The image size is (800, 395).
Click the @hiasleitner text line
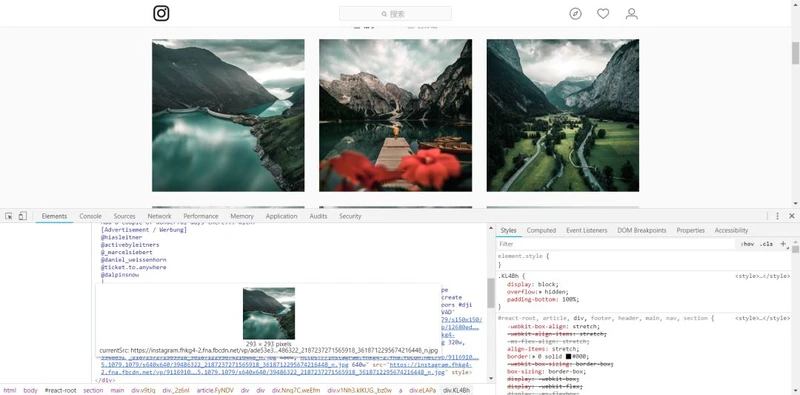tap(121, 237)
